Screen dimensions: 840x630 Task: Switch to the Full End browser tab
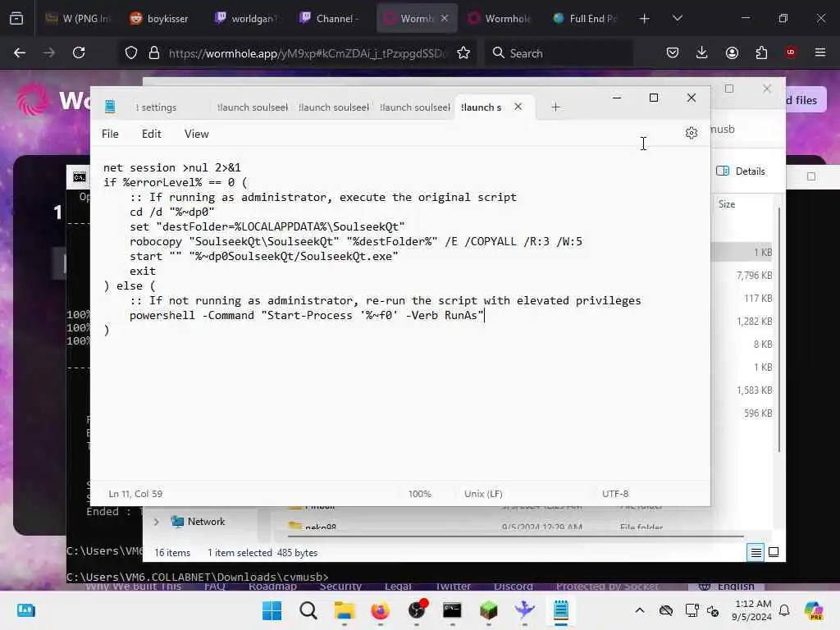pyautogui.click(x=585, y=18)
